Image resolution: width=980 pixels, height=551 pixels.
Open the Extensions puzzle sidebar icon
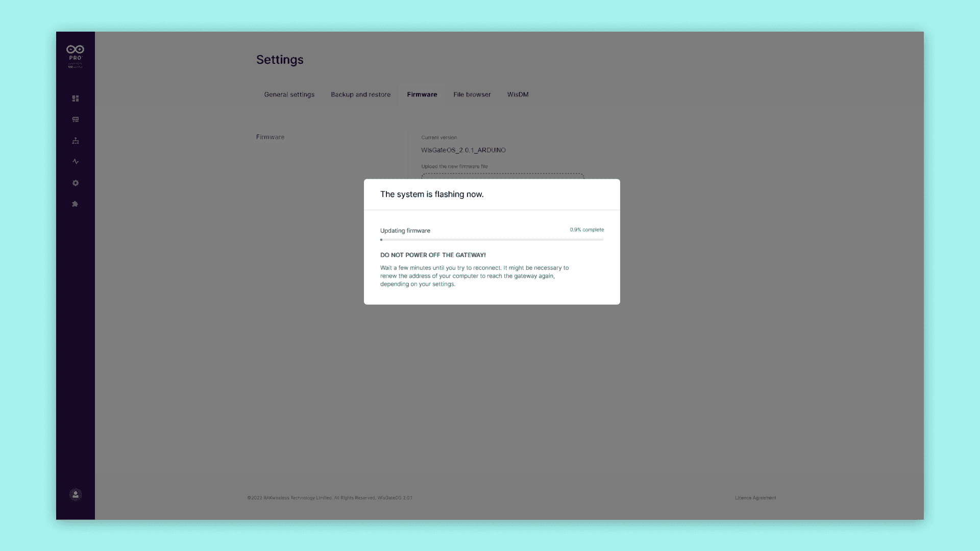pyautogui.click(x=75, y=204)
